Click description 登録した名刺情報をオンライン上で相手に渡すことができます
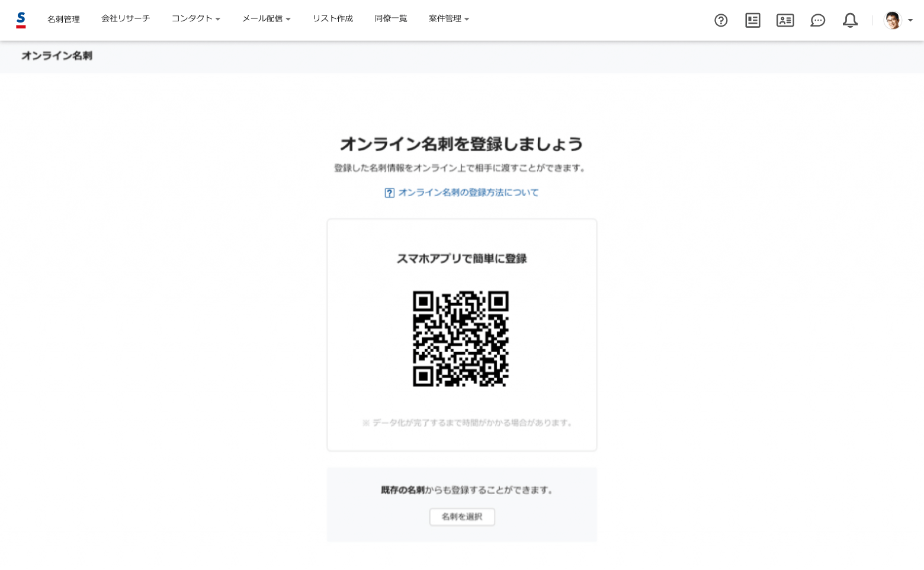This screenshot has height=570, width=924. pos(460,168)
